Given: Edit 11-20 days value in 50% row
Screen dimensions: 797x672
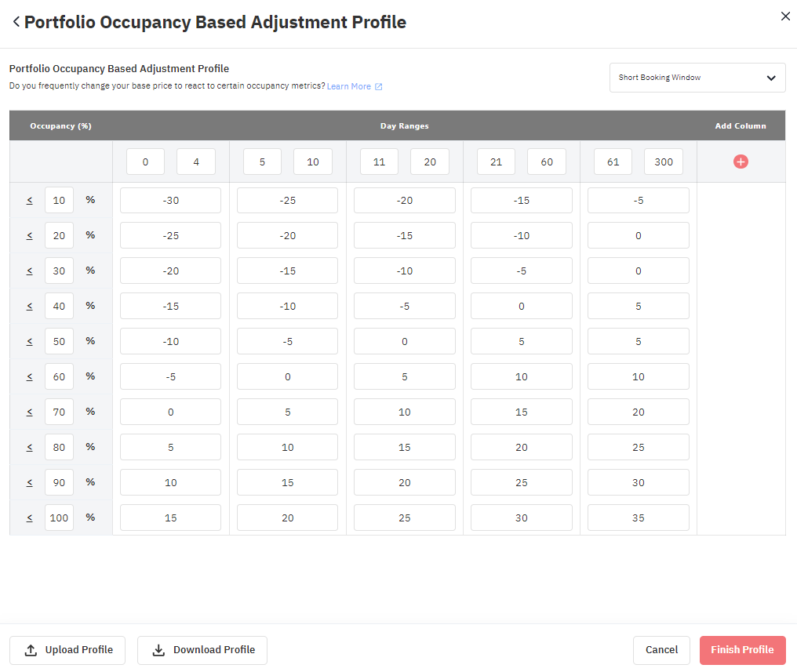Looking at the screenshot, I should (x=405, y=341).
